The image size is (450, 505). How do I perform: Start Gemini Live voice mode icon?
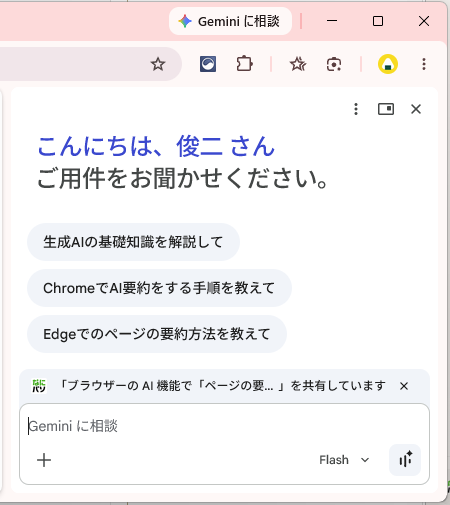(405, 460)
